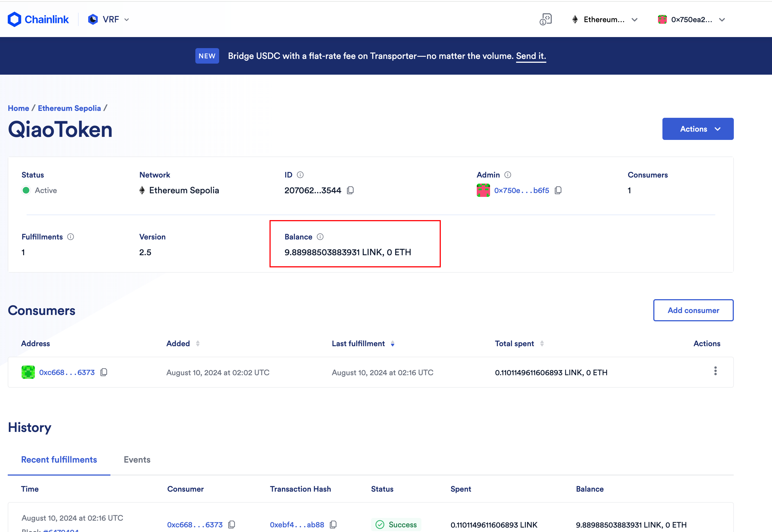Viewport: 772px width, 532px height.
Task: Click the History Spent value 0.1101149611606893 LINK
Action: tap(494, 525)
